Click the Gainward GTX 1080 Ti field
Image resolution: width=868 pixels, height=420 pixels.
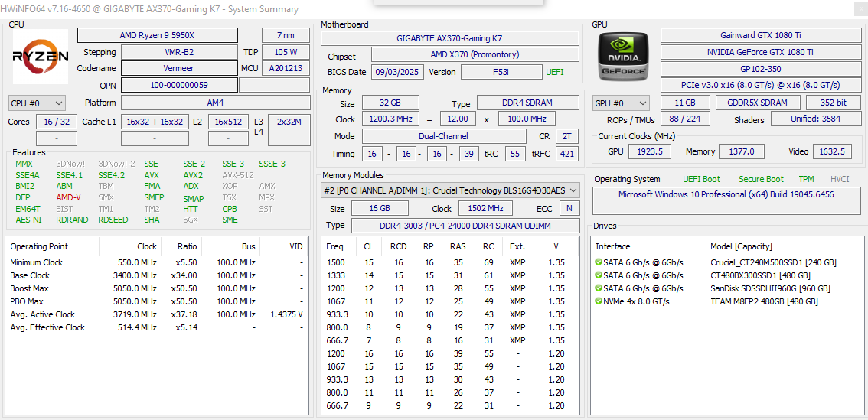(761, 35)
